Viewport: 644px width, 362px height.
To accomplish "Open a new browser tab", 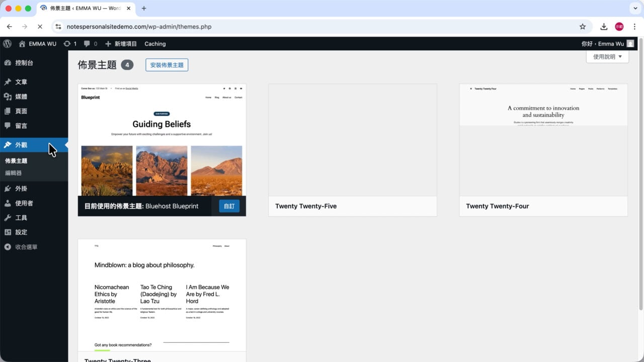I will [x=144, y=8].
